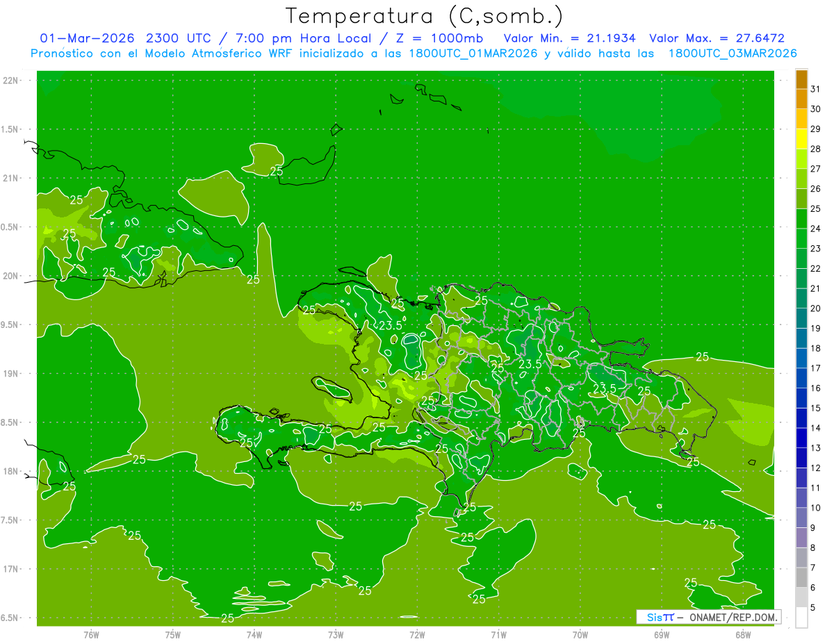Click the "71W" longitude axis label
Screen dimensions: 834x644
click(498, 635)
